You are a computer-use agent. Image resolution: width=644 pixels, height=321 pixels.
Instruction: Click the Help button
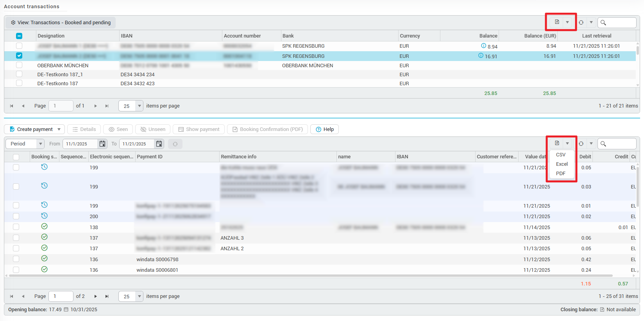coord(324,129)
